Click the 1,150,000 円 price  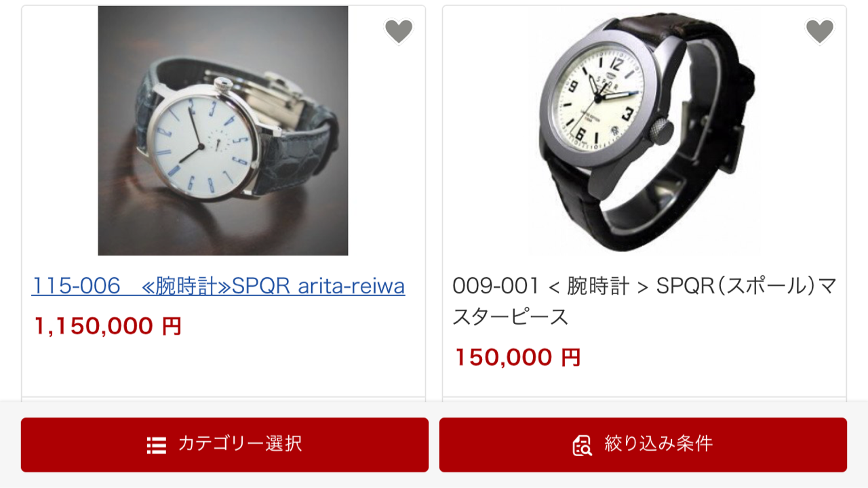coord(108,326)
